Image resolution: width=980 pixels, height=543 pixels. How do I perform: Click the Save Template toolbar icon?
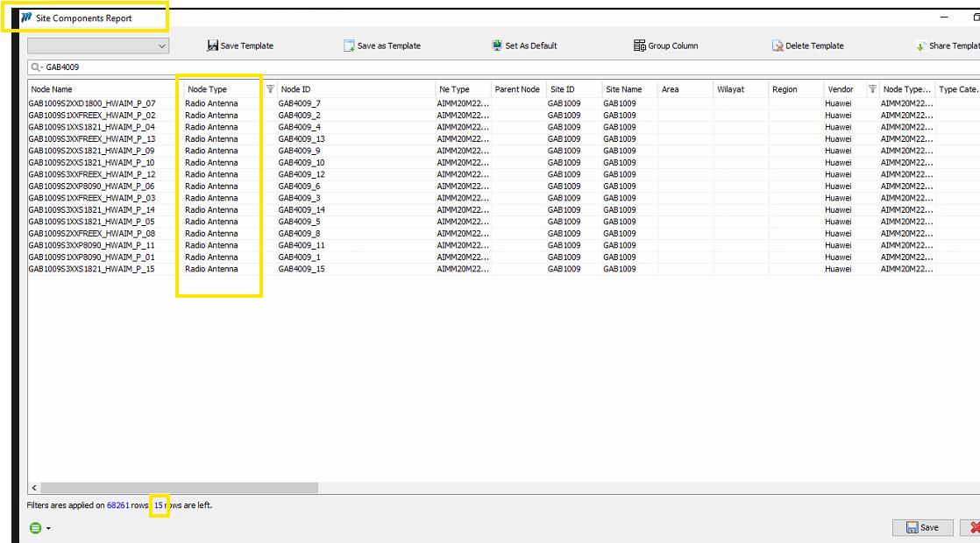pyautogui.click(x=213, y=46)
